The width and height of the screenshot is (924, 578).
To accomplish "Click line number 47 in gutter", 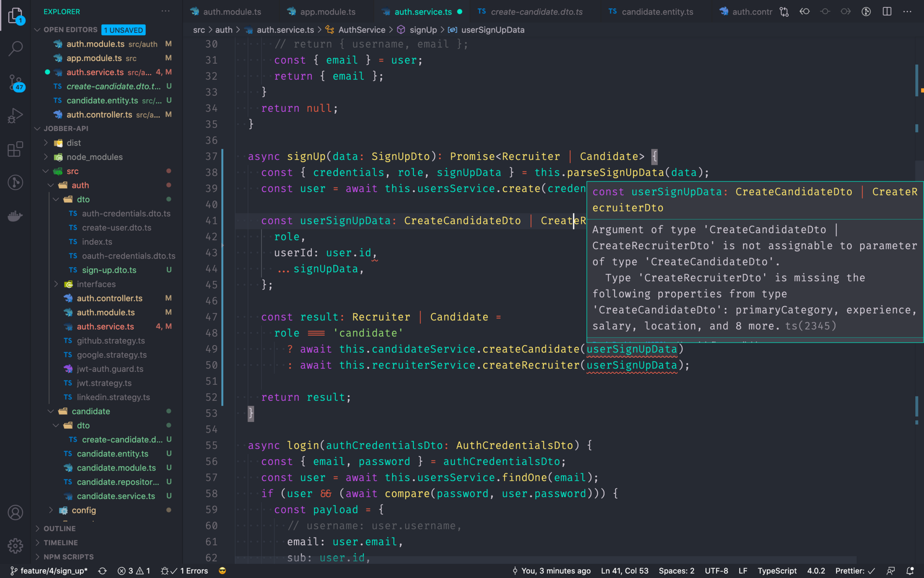I will click(x=211, y=317).
